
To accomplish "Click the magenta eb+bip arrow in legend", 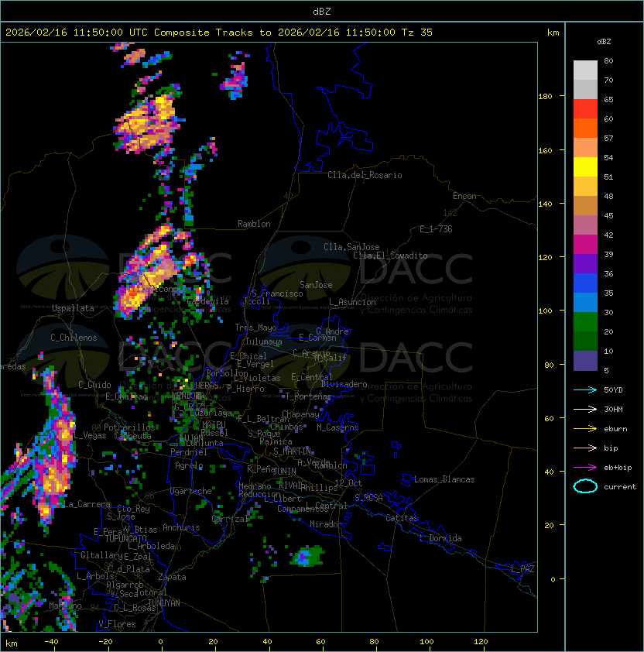I will tap(585, 468).
